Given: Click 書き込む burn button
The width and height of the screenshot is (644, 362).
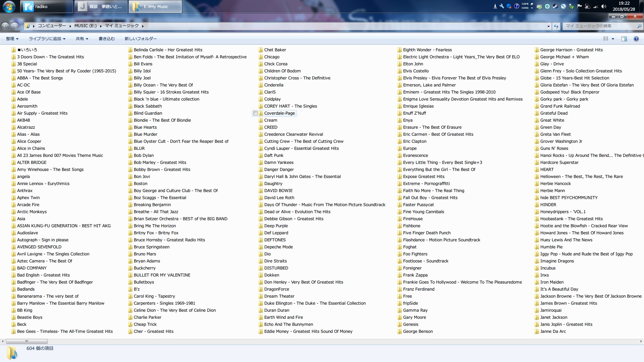Looking at the screenshot, I should [x=107, y=39].
